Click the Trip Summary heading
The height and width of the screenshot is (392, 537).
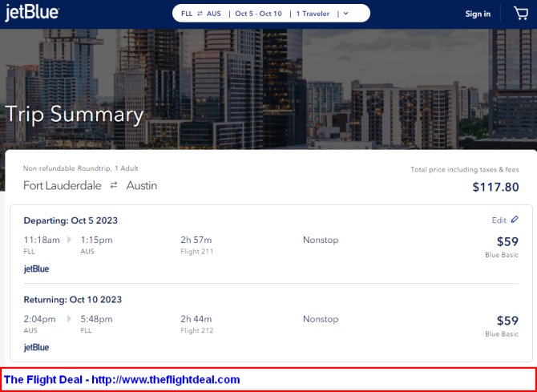pyautogui.click(x=74, y=114)
